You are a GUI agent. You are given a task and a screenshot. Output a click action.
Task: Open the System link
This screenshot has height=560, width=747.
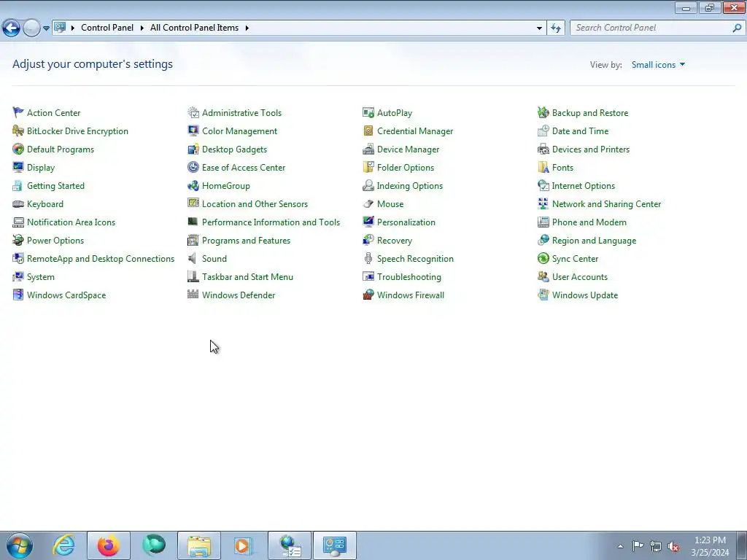(x=41, y=276)
